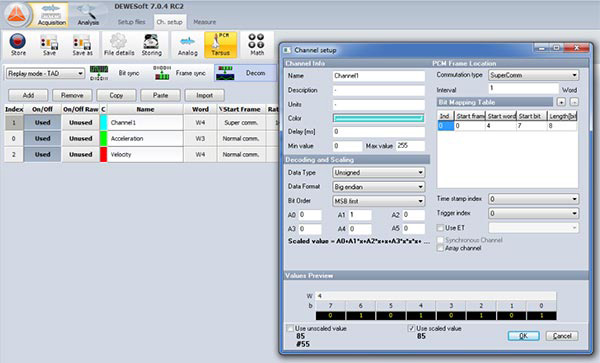The height and width of the screenshot is (363, 600).
Task: Open the Frame sync section
Action: [x=180, y=73]
